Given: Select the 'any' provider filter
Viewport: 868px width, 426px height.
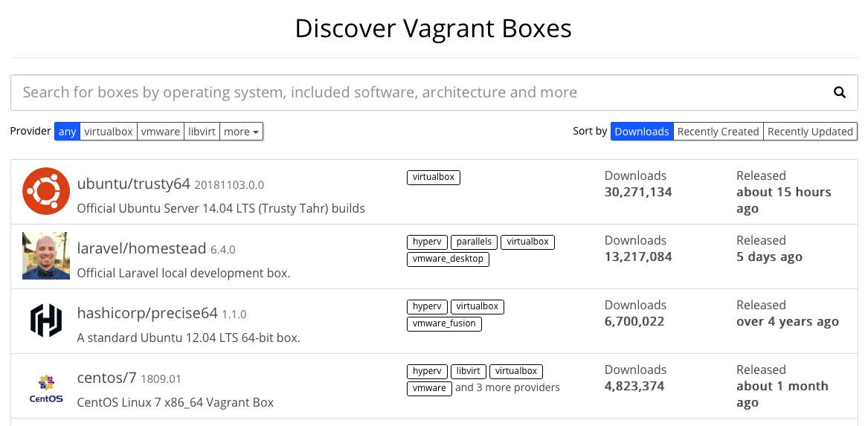Looking at the screenshot, I should coord(67,132).
